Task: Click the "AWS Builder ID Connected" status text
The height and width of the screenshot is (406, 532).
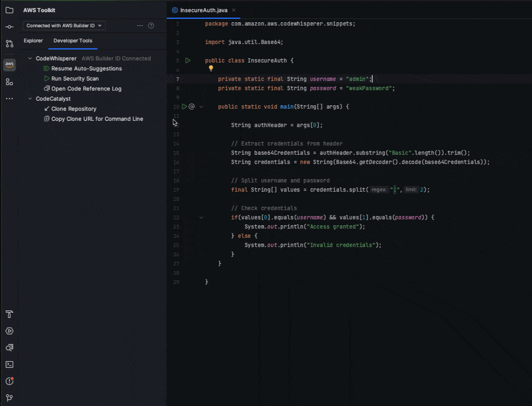Action: 116,58
